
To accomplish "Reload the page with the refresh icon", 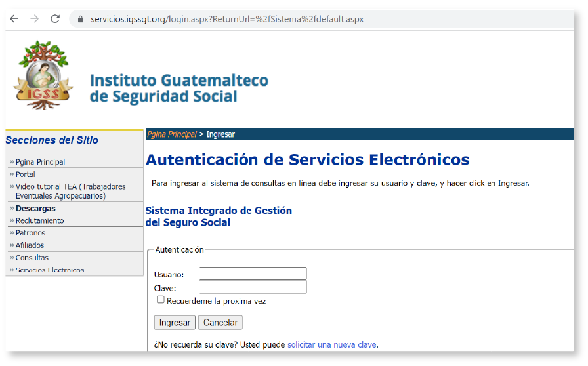I will (55, 19).
